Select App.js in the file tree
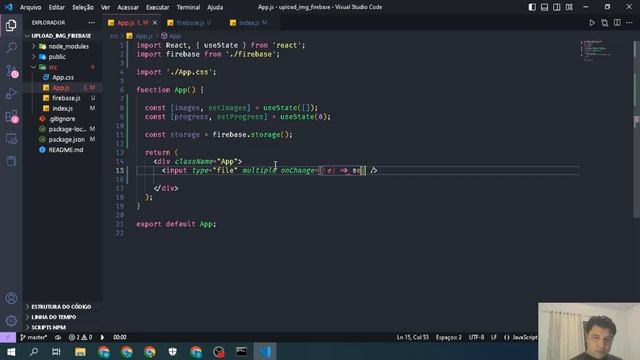 click(62, 88)
